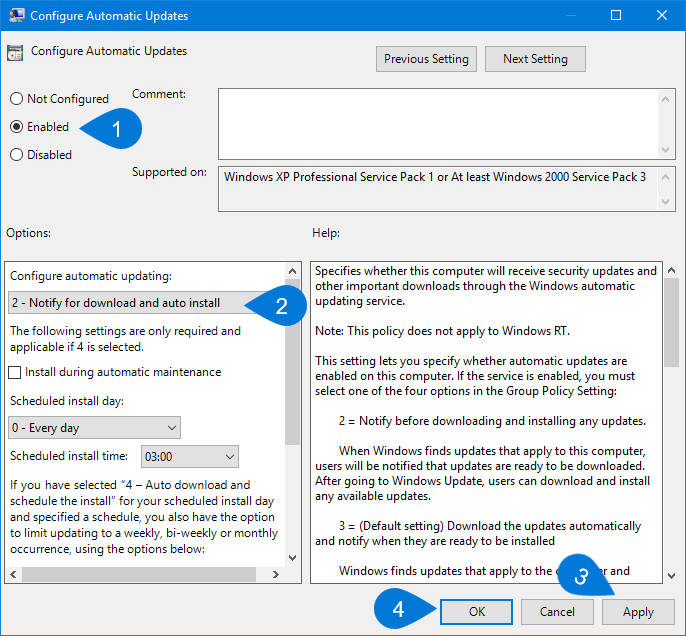Screen dimensions: 686x636
Task: Click the Supported on scroll up arrow
Action: (665, 177)
